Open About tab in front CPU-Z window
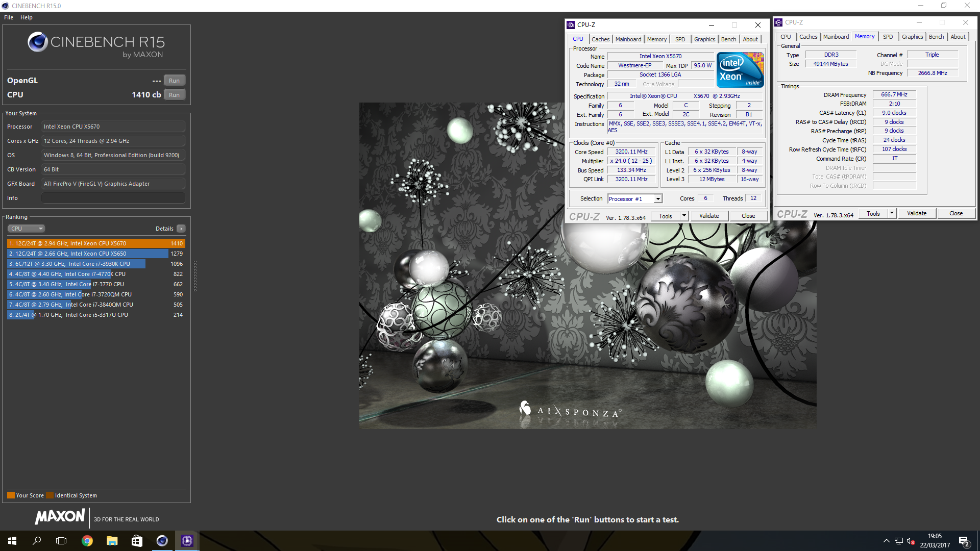Image resolution: width=980 pixels, height=551 pixels. click(x=750, y=39)
